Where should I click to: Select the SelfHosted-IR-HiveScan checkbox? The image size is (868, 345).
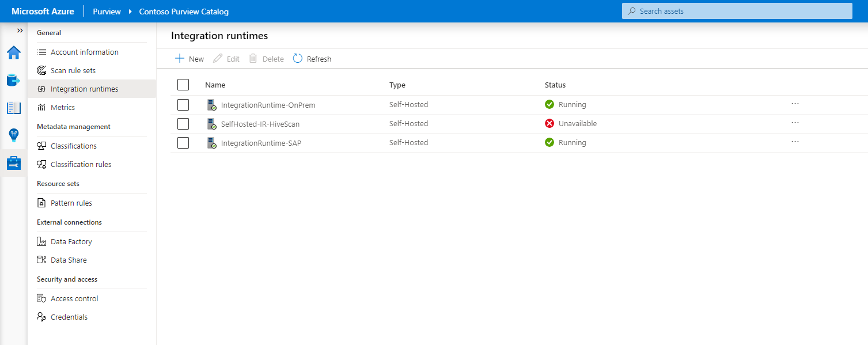pyautogui.click(x=183, y=123)
